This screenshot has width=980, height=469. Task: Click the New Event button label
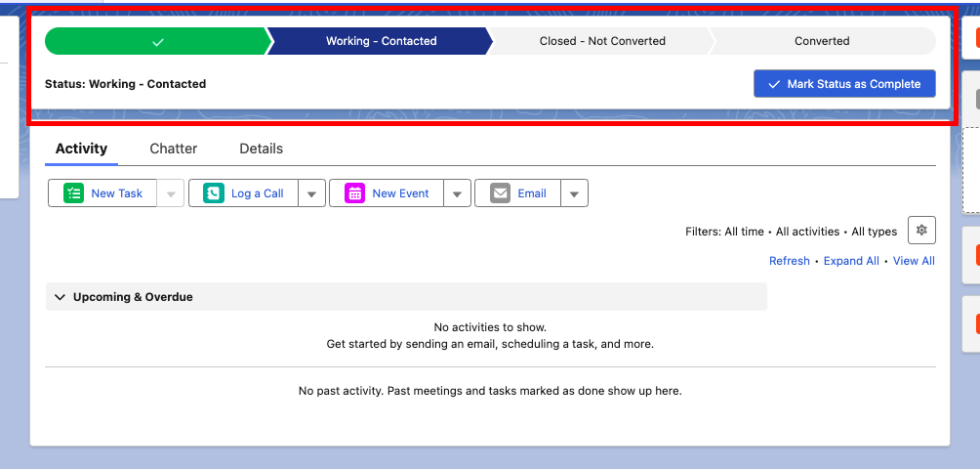(x=400, y=193)
